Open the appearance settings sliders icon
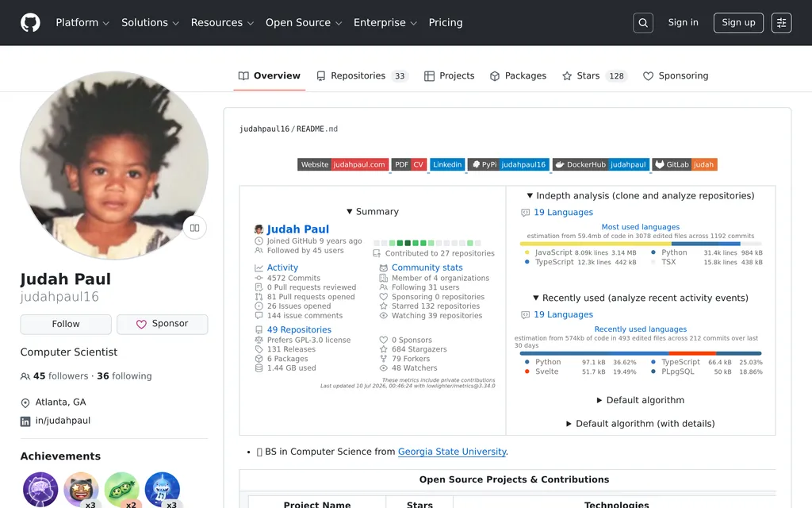Image resolution: width=812 pixels, height=508 pixels. click(781, 23)
